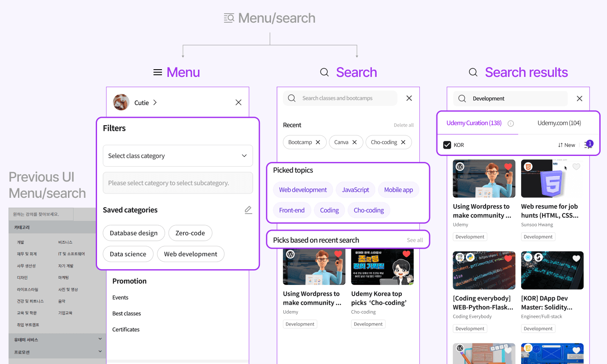This screenshot has height=364, width=607.
Task: Open Certificates under Promotion
Action: click(x=126, y=329)
